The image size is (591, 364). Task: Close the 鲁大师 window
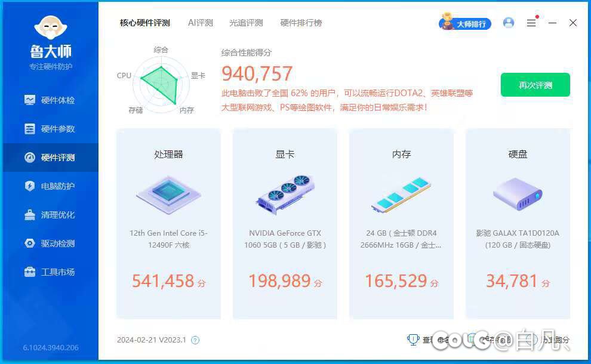point(573,23)
